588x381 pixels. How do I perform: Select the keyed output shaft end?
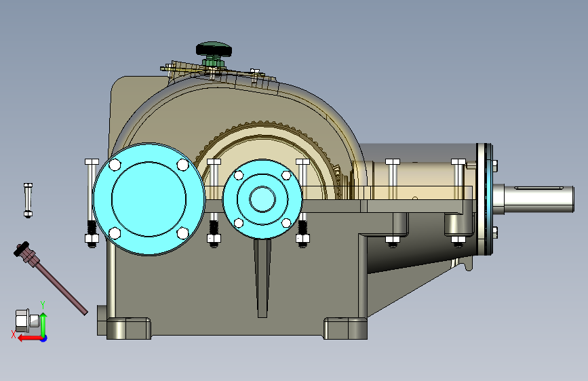(x=538, y=199)
